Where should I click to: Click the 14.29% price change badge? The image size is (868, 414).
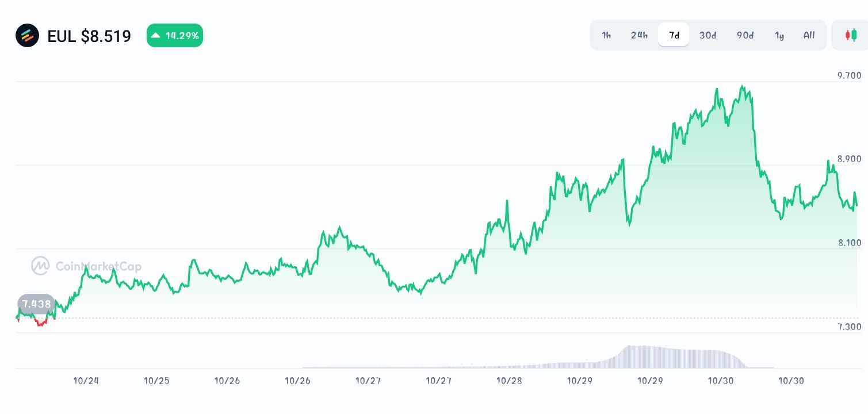[x=175, y=36]
